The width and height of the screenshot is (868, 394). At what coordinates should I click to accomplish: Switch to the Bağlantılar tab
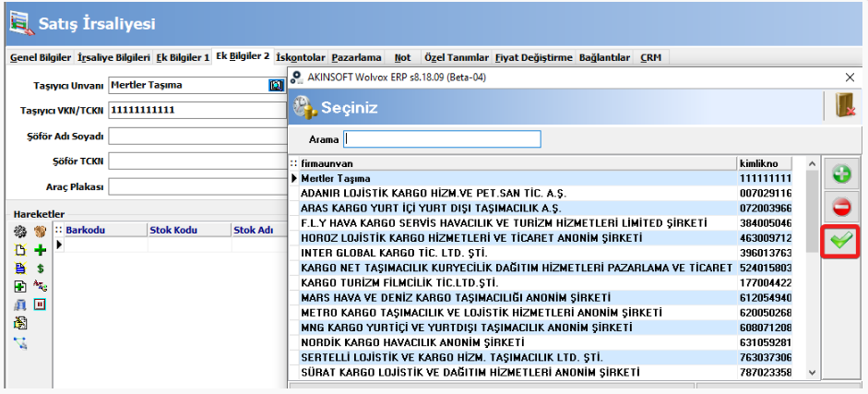(x=604, y=57)
